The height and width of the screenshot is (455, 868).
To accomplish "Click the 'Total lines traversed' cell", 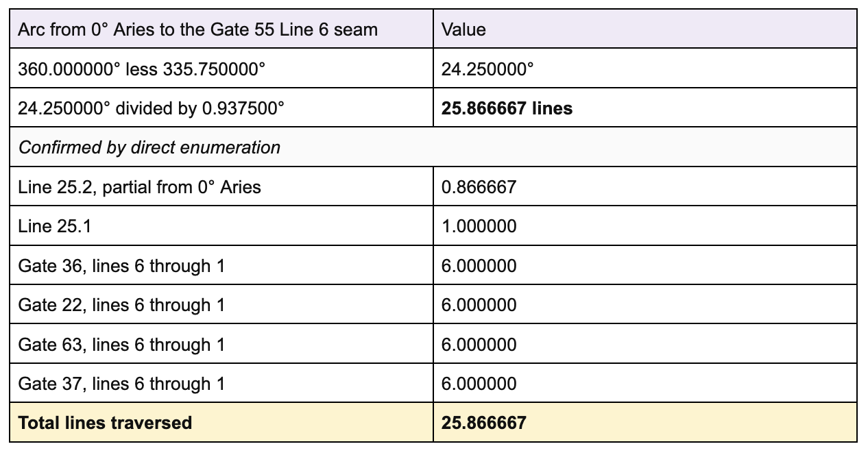I will [x=221, y=422].
